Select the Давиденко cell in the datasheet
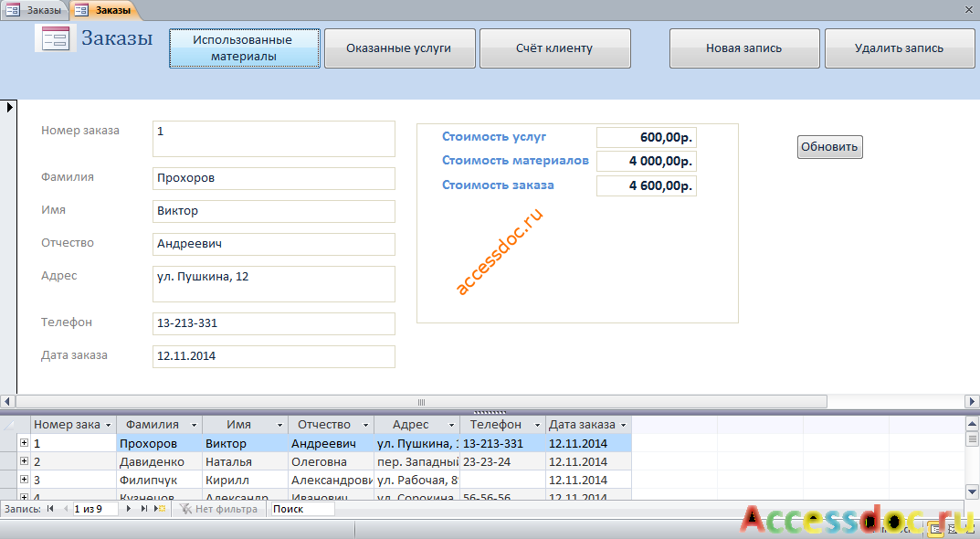The height and width of the screenshot is (539, 980). tap(159, 461)
